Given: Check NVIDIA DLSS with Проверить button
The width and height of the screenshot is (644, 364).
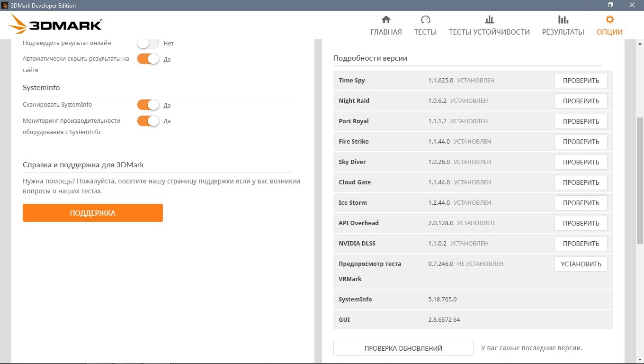Looking at the screenshot, I should (x=581, y=244).
